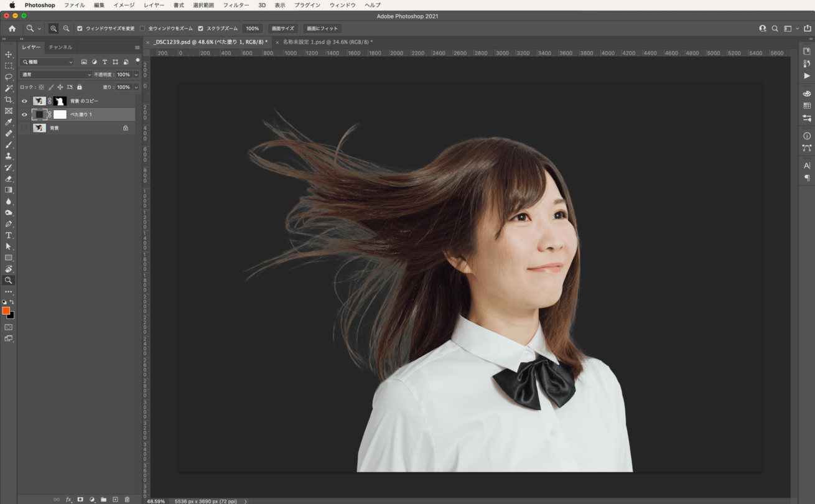This screenshot has width=815, height=504.
Task: Select the Move tool
Action: (x=9, y=55)
